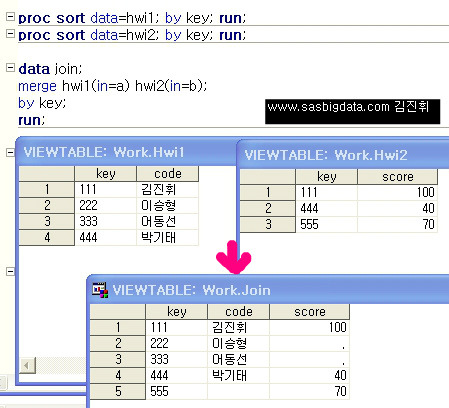Click the score column header in Work.Hwi2

397,177
